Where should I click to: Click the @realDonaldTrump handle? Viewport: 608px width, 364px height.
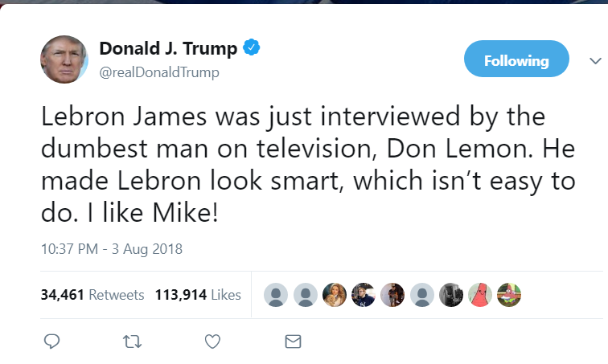click(x=159, y=72)
